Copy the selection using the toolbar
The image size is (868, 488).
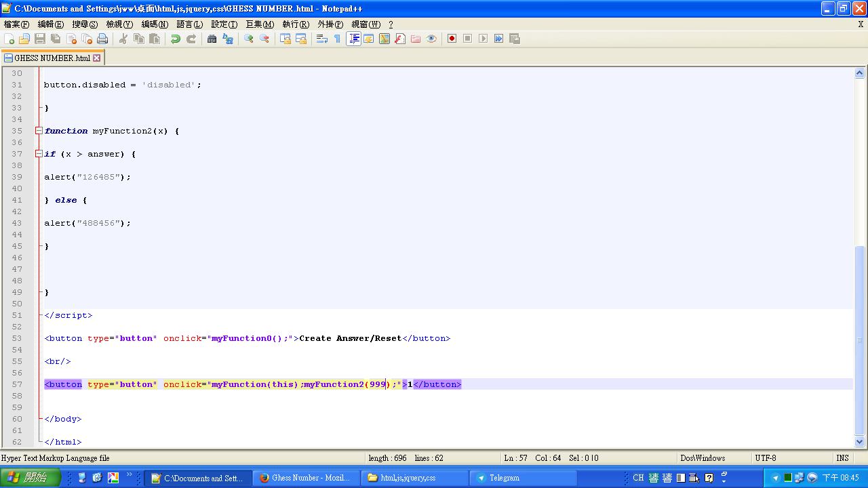(x=139, y=39)
